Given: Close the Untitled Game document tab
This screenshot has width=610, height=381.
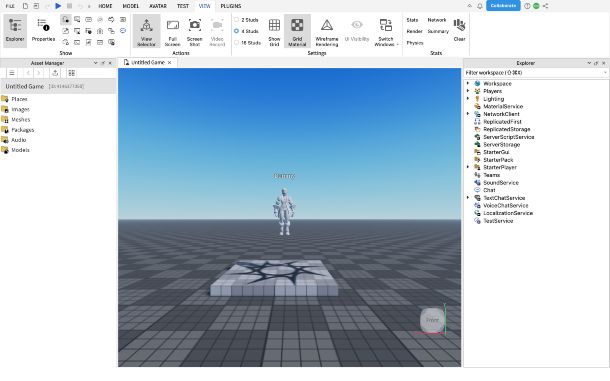Looking at the screenshot, I should point(170,62).
